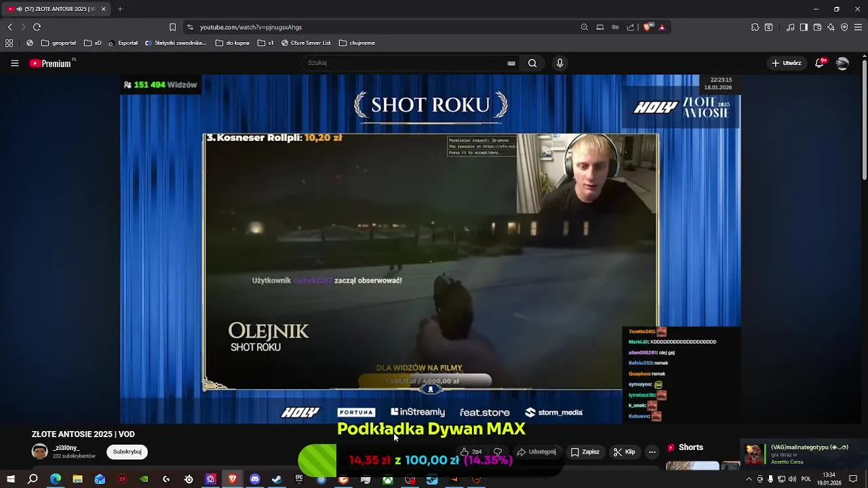Click the Subskrybuj subscribe button
Viewport: 868px width, 488px height.
coord(127,451)
